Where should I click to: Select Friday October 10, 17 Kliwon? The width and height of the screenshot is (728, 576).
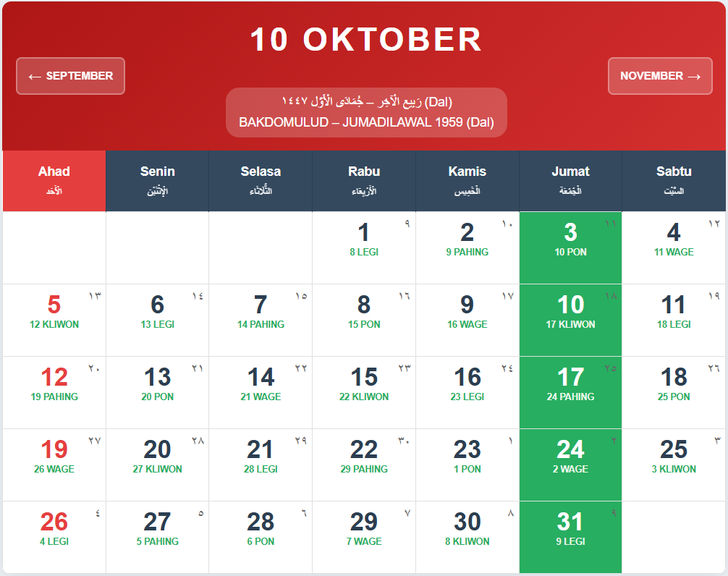(570, 313)
